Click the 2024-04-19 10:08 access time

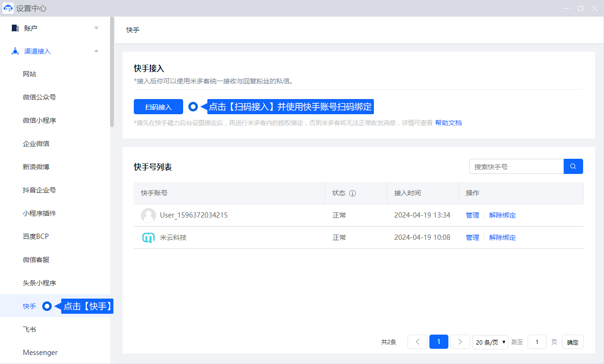tap(422, 237)
